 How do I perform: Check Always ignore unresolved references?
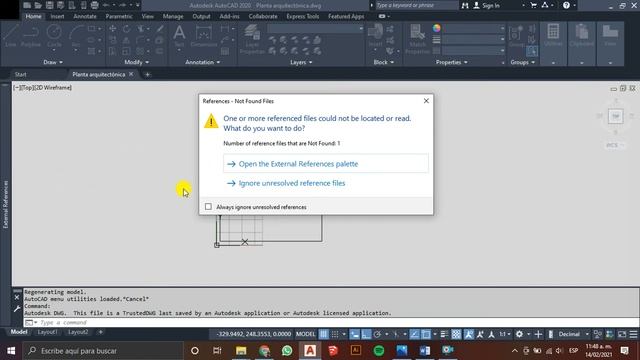coord(208,207)
